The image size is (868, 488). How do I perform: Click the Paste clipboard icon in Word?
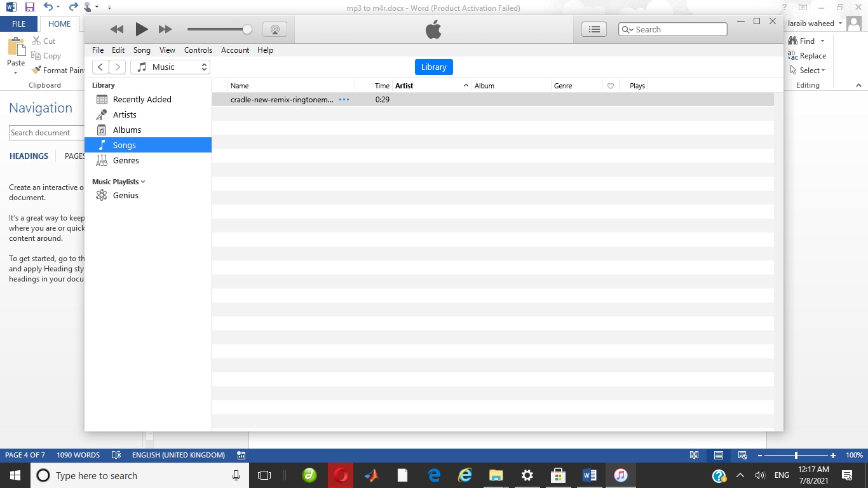click(x=16, y=47)
